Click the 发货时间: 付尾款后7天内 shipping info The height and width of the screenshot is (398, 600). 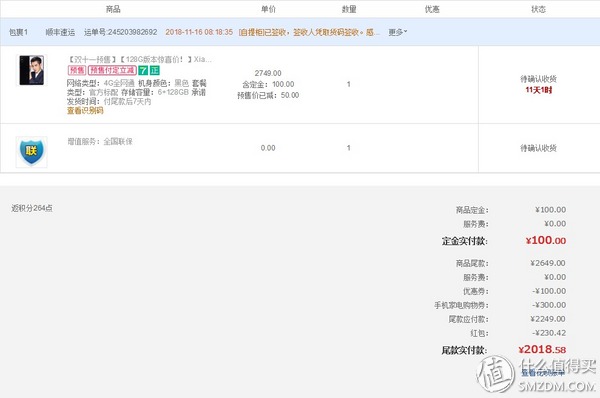pos(109,101)
